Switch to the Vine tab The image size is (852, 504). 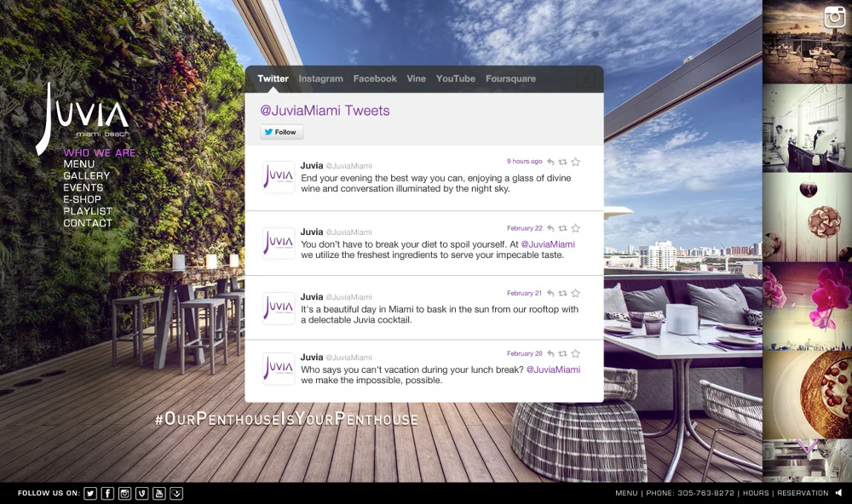tap(417, 78)
